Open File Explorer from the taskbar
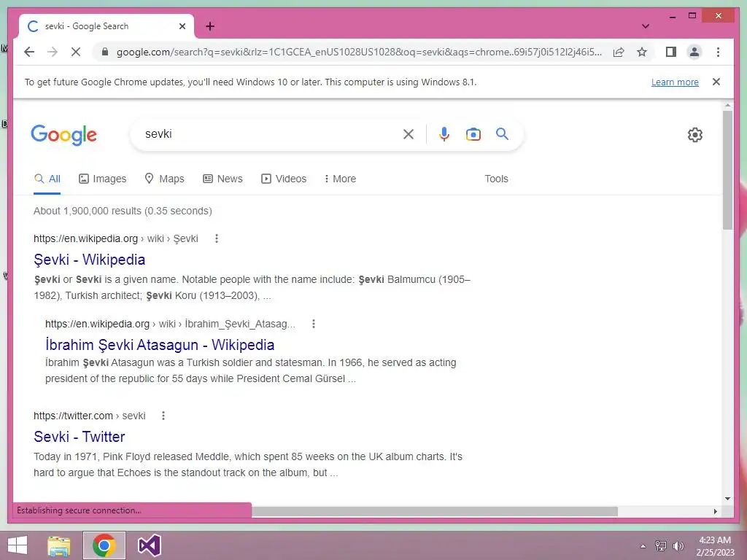 59,545
